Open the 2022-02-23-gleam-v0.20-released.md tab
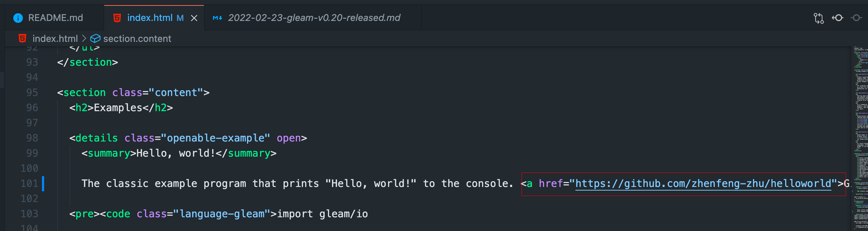The width and height of the screenshot is (868, 231). click(315, 18)
